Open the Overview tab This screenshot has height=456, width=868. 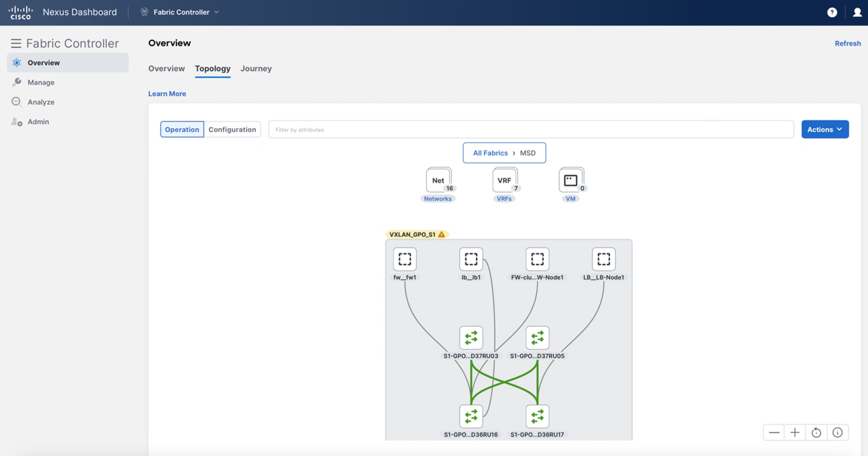point(166,69)
